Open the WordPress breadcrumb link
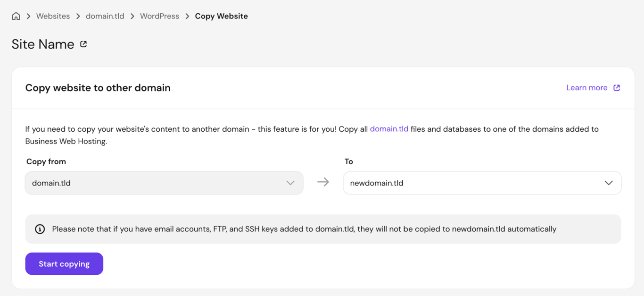The height and width of the screenshot is (296, 644). [159, 16]
